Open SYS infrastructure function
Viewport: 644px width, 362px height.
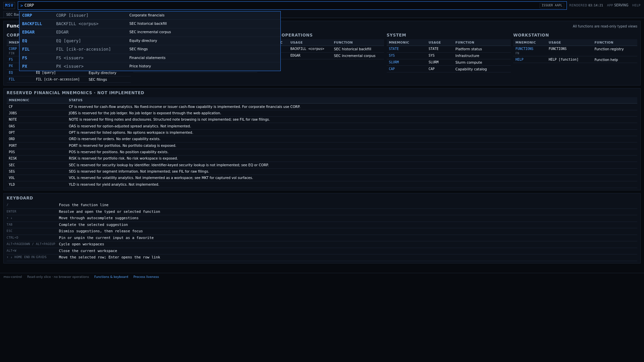point(392,56)
